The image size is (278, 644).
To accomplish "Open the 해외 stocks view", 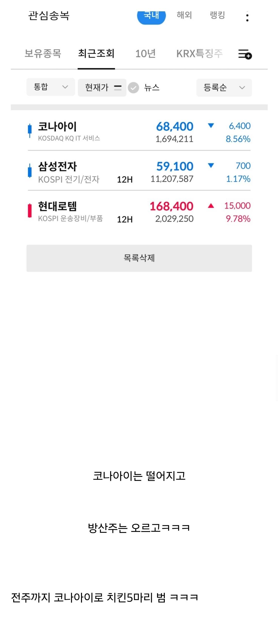I will (184, 15).
